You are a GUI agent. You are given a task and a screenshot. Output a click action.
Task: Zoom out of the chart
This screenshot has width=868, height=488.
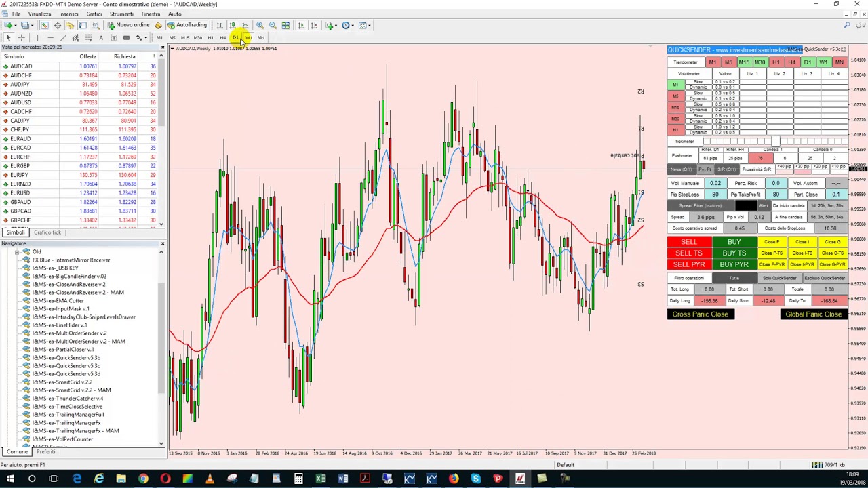pyautogui.click(x=273, y=25)
